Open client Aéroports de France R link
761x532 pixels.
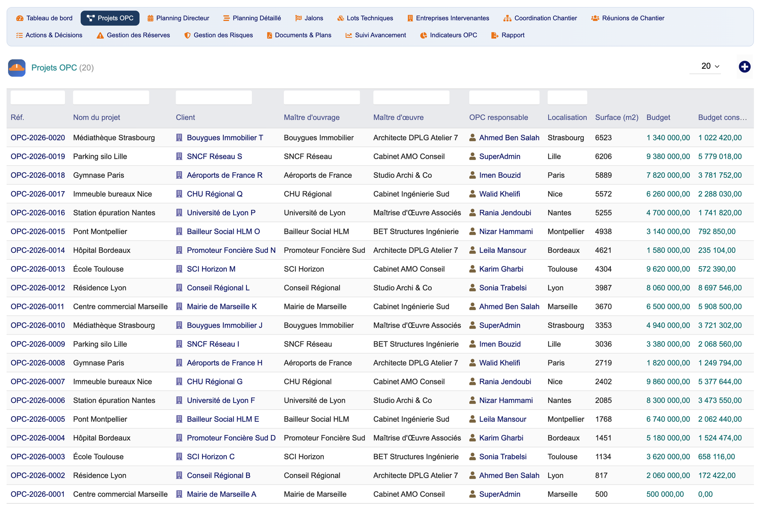224,175
